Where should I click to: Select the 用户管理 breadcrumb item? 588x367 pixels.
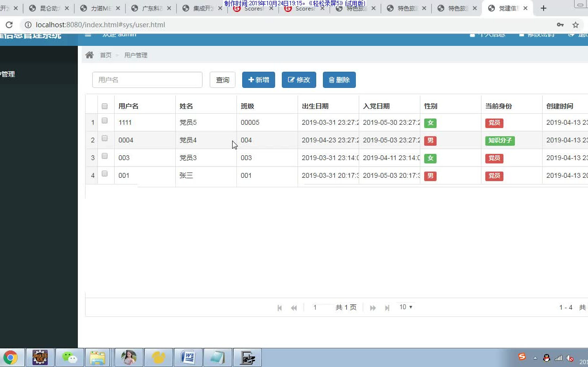136,55
